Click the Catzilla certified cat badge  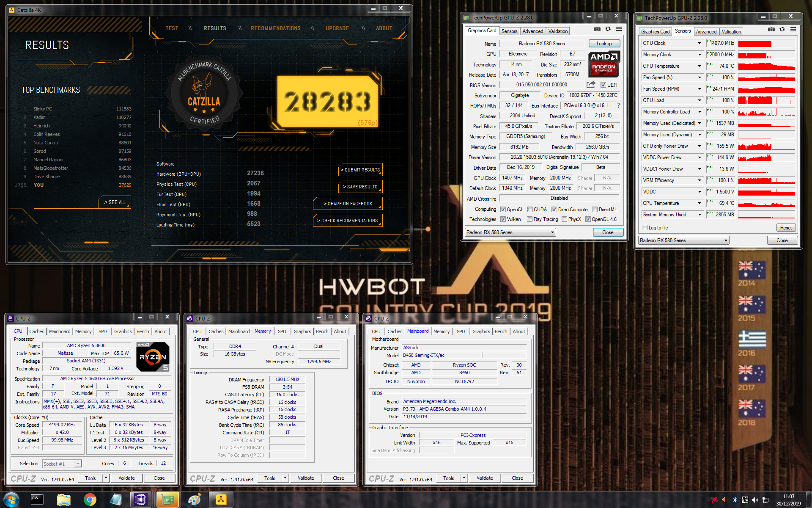pyautogui.click(x=204, y=94)
